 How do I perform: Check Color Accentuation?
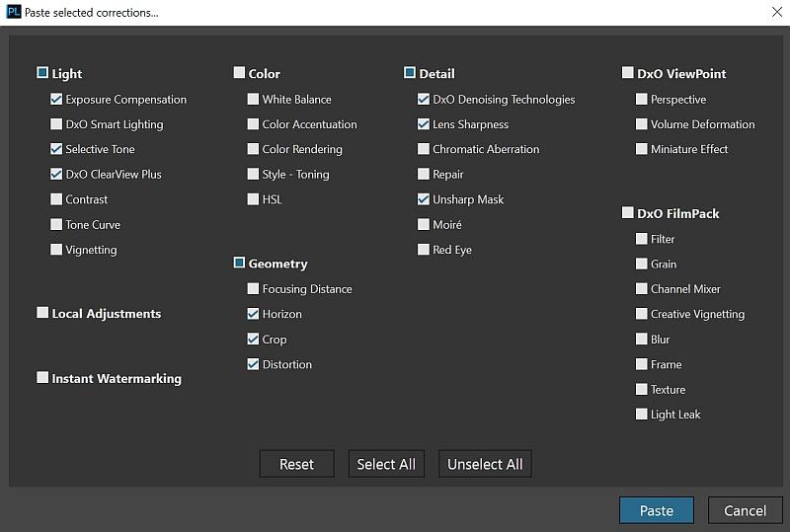tap(253, 124)
